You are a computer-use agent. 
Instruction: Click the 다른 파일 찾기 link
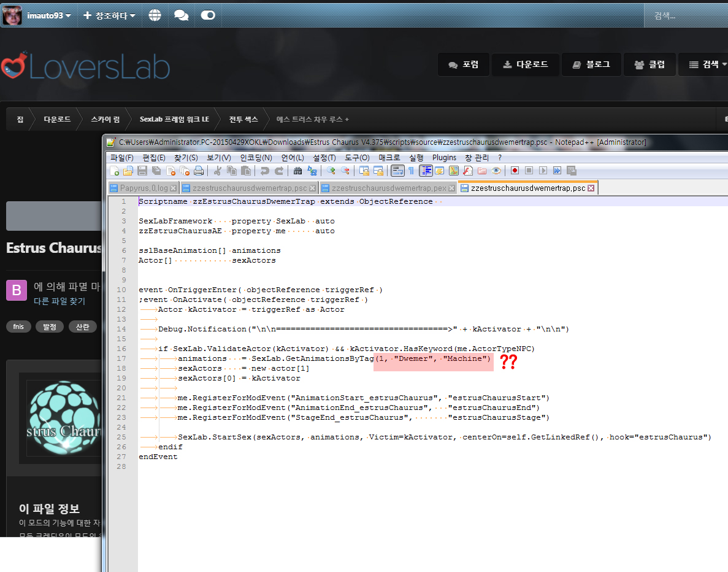point(59,301)
